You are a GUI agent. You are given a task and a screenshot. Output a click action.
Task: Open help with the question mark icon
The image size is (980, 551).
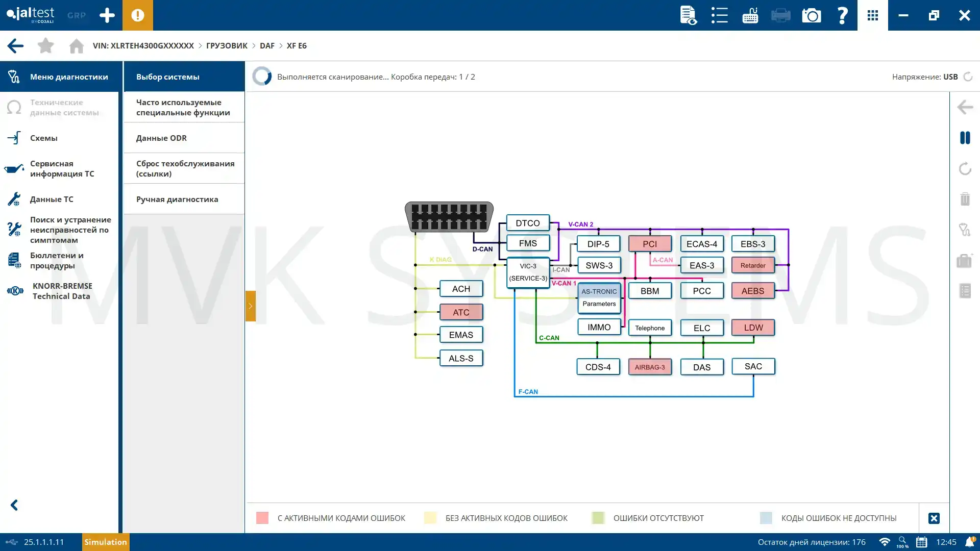coord(842,15)
